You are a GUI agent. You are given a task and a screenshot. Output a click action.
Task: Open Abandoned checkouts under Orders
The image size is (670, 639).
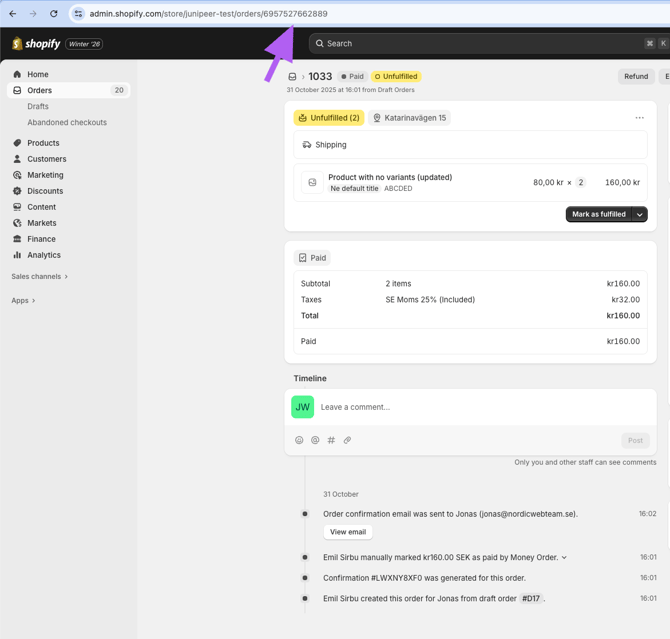tap(67, 122)
